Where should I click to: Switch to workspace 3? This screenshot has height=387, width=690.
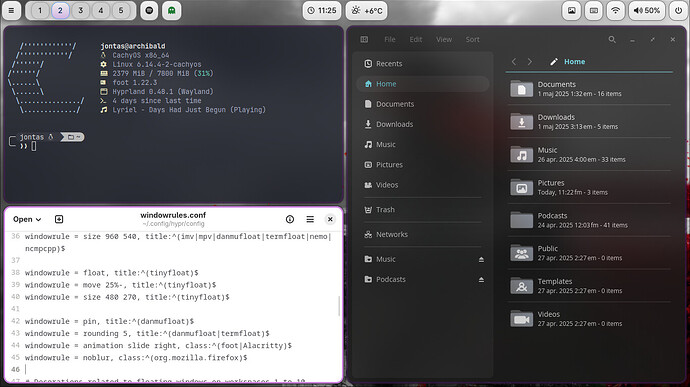[x=81, y=11]
